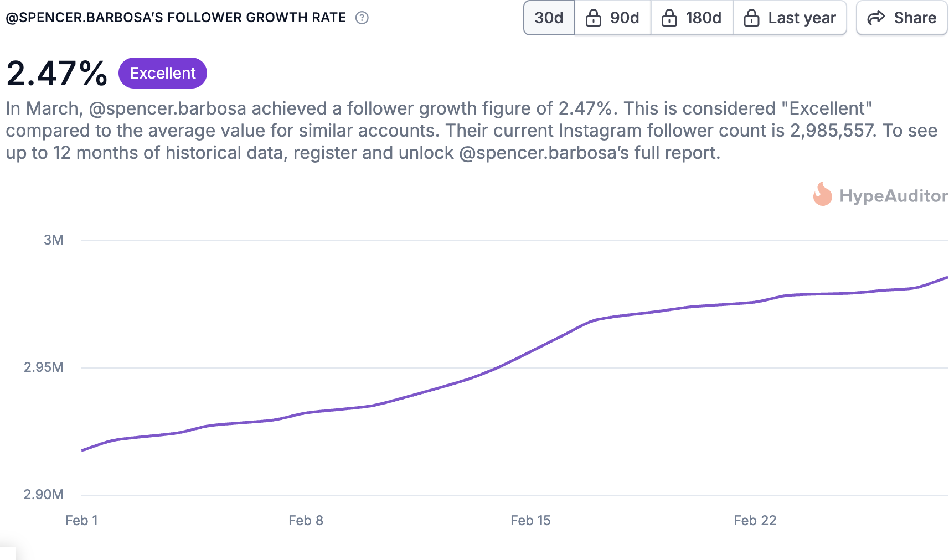The height and width of the screenshot is (560, 949).
Task: Click the Feb 22 axis label
Action: tap(755, 520)
